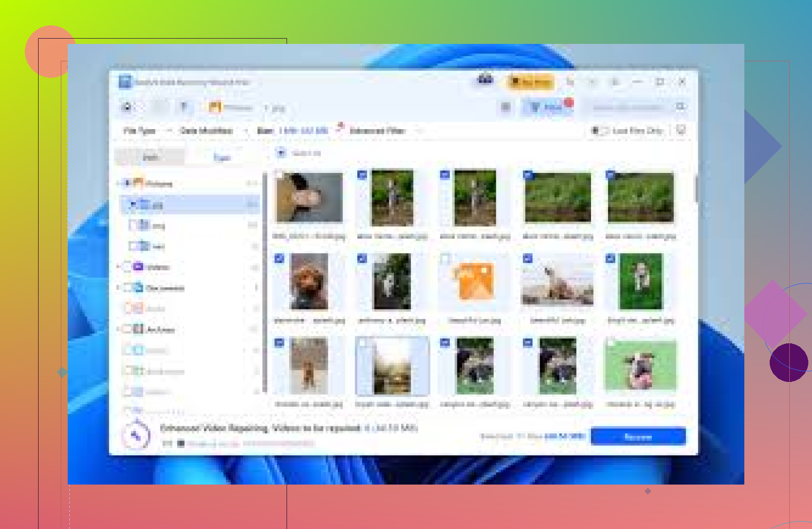The width and height of the screenshot is (812, 529).
Task: Tick the Select All checkbox
Action: click(x=280, y=153)
